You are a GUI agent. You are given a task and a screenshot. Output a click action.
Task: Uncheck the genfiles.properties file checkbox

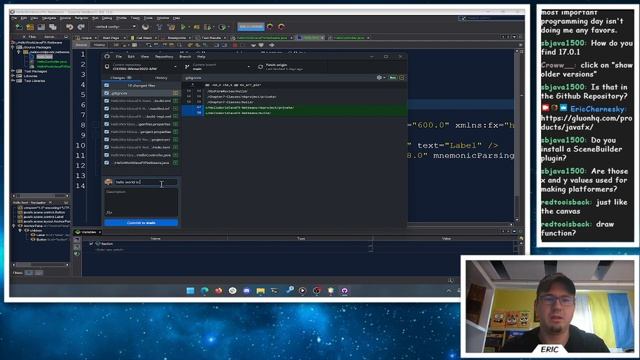tap(107, 124)
